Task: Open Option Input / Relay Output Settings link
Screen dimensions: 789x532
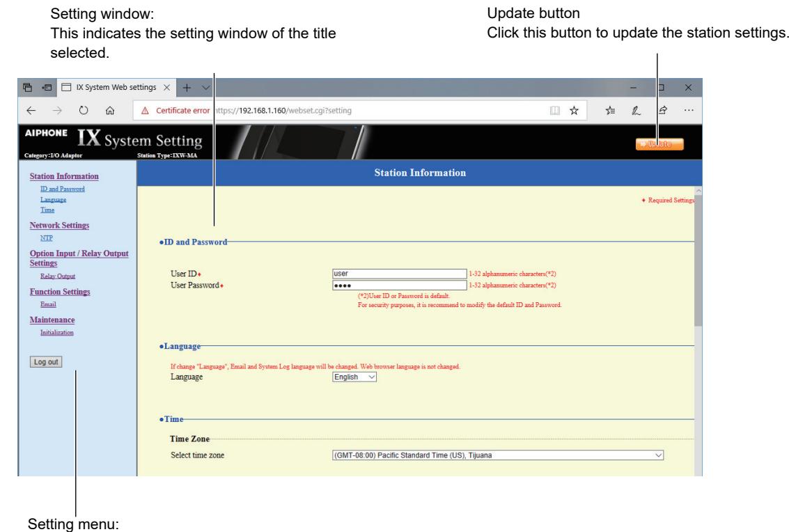Action: [79, 258]
